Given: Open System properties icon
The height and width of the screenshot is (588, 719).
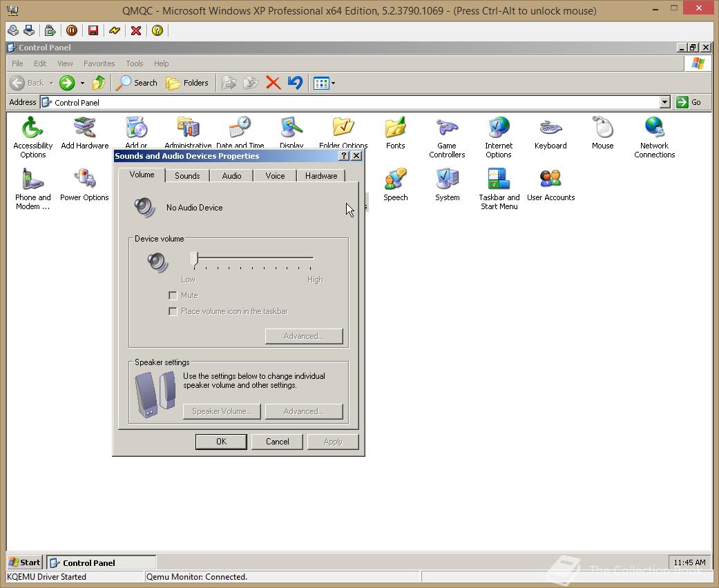Looking at the screenshot, I should pyautogui.click(x=447, y=184).
